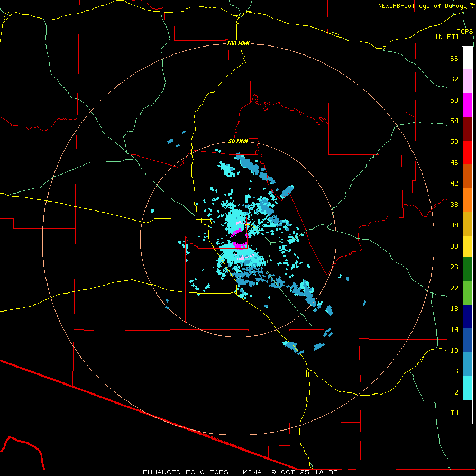Click the 50 NMI range ring label
The image size is (476, 476).
[x=238, y=141]
